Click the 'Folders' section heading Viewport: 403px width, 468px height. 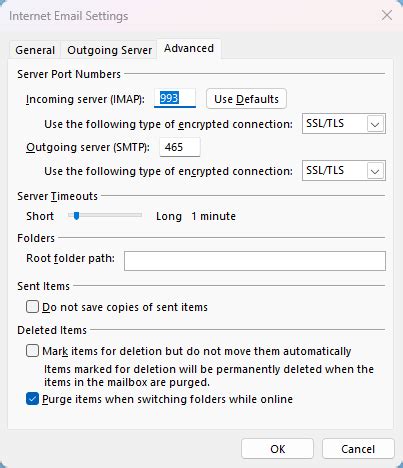[36, 238]
